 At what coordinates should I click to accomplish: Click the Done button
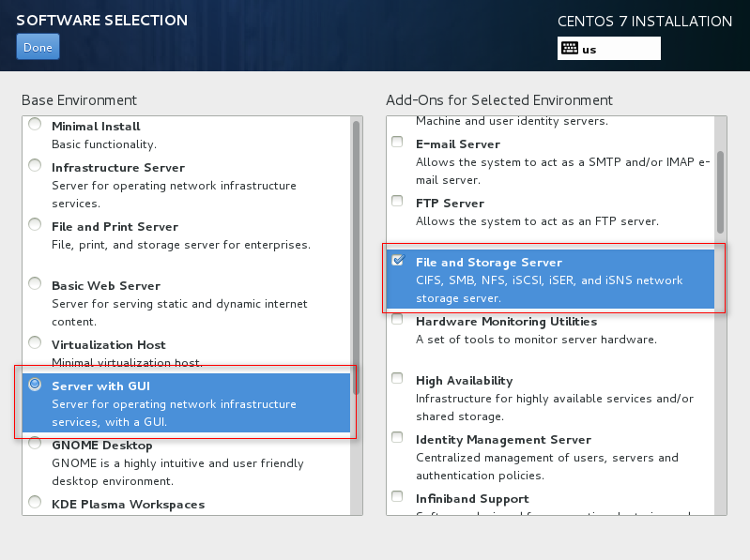click(x=38, y=47)
